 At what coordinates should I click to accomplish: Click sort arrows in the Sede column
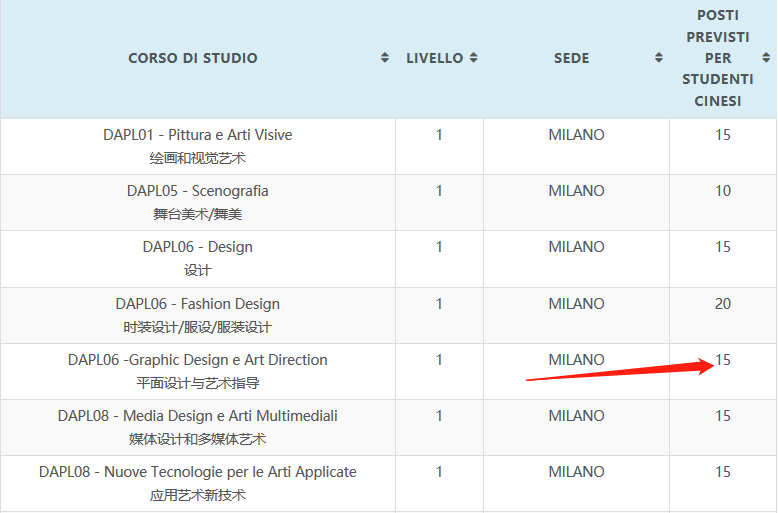tap(659, 58)
